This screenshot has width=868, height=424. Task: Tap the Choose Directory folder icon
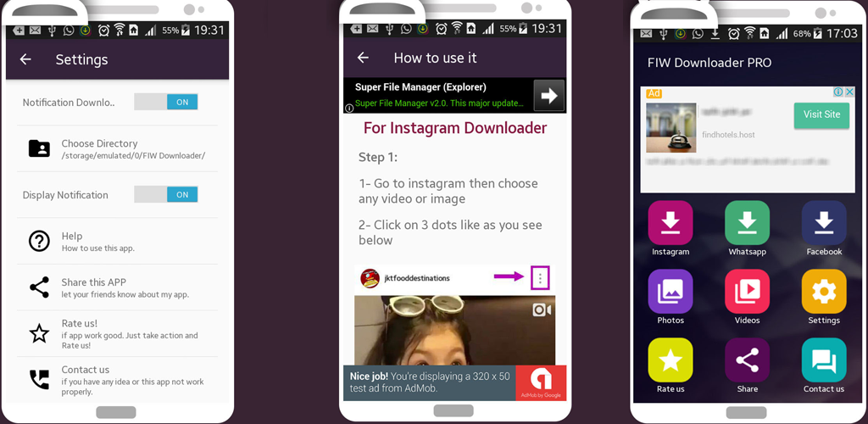pyautogui.click(x=39, y=148)
